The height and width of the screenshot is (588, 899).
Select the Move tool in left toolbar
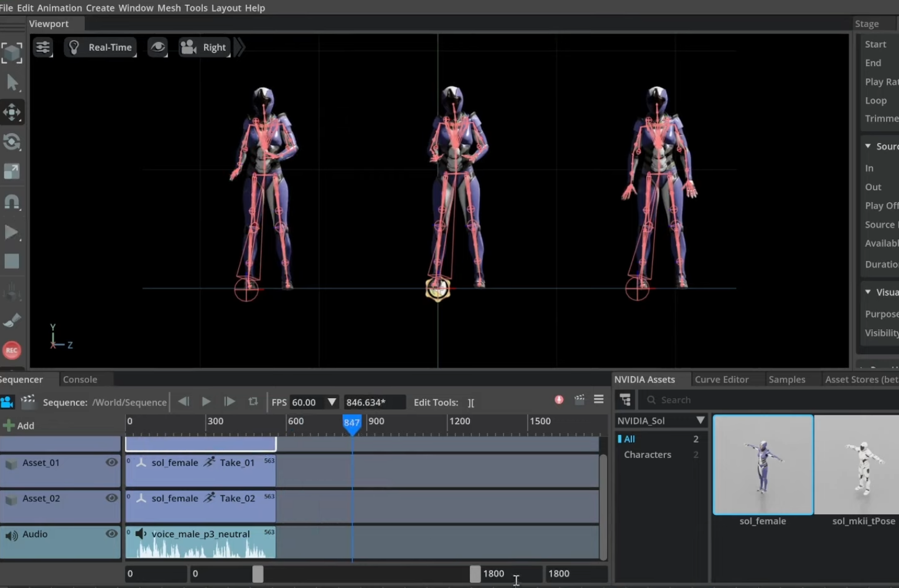[x=12, y=112]
